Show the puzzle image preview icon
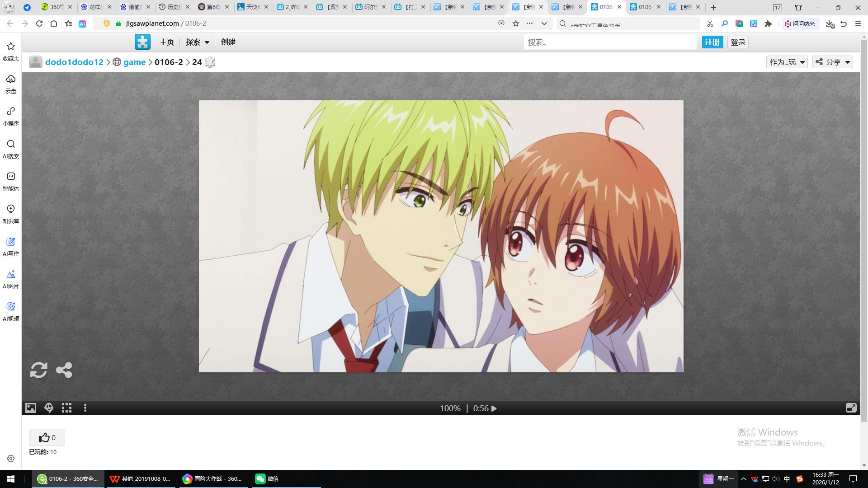This screenshot has height=488, width=868. 31,408
